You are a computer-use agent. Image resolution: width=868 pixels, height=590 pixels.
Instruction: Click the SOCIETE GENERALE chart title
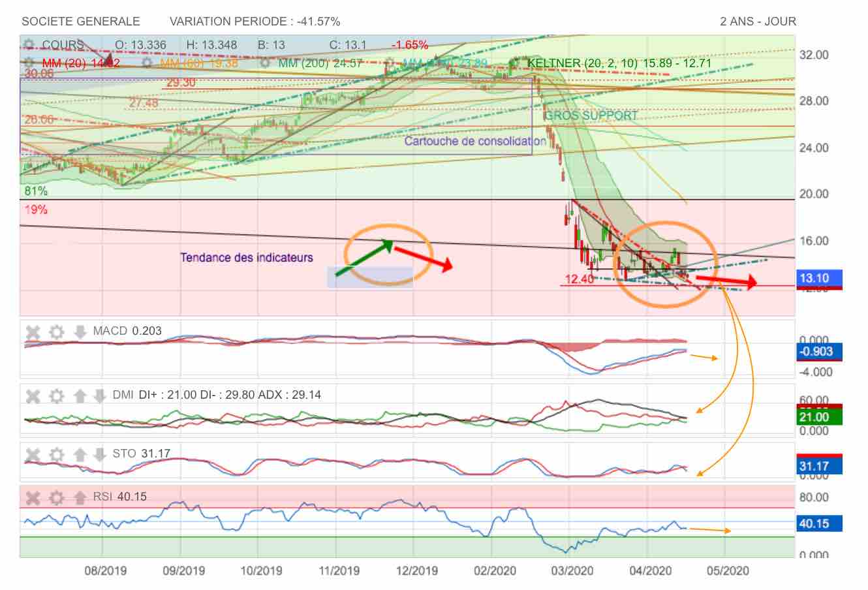click(81, 22)
